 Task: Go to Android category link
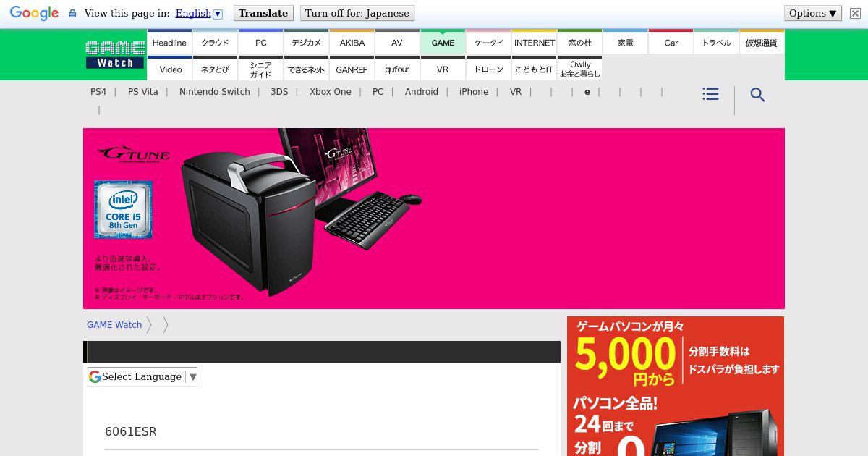(421, 92)
